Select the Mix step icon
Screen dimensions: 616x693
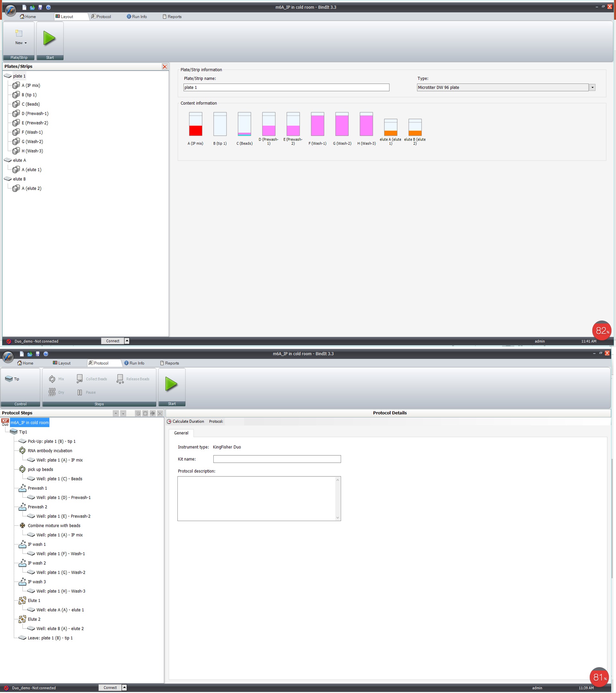(52, 379)
